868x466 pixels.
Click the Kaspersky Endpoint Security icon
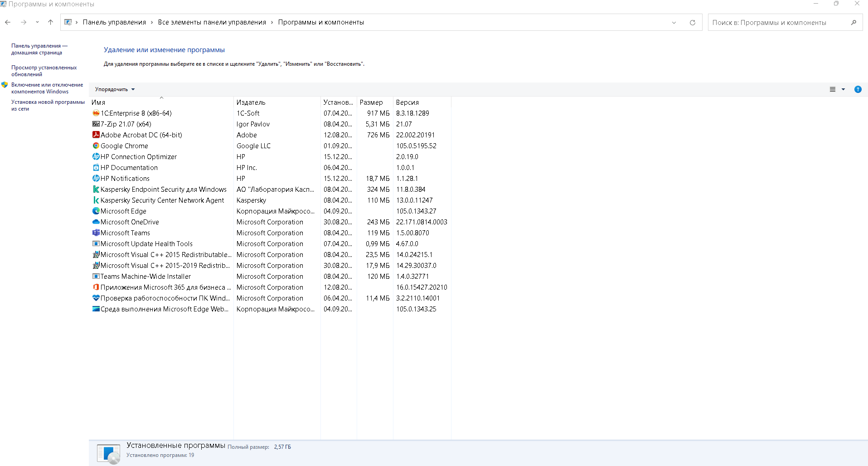coord(96,189)
